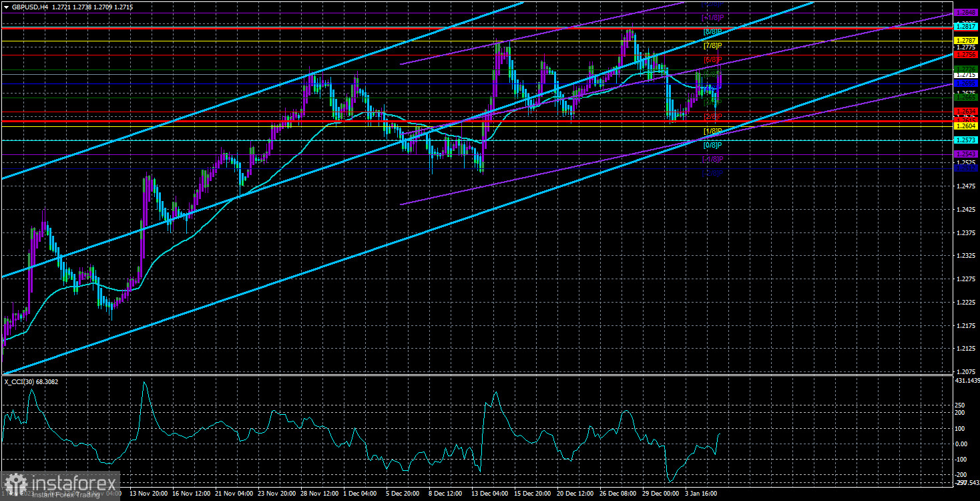
Task: Click the 1.2175 price axis value
Action: [965, 325]
